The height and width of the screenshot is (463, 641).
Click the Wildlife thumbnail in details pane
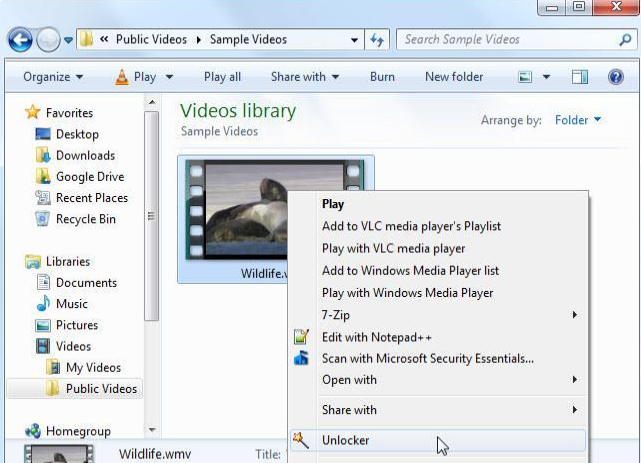pyautogui.click(x=58, y=454)
